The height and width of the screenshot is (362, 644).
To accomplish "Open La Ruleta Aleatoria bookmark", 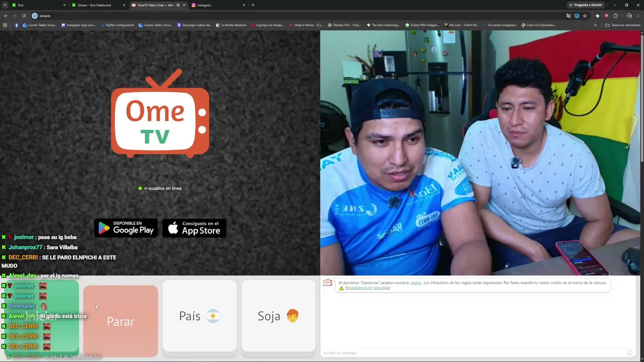I will (231, 25).
